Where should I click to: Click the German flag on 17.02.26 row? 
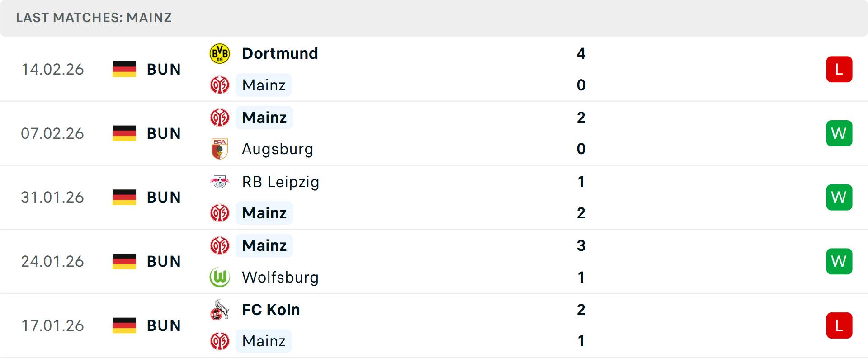[124, 325]
